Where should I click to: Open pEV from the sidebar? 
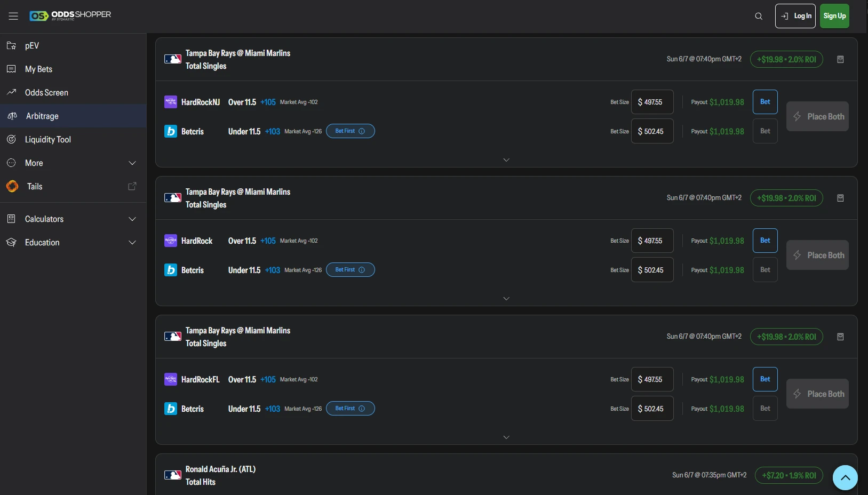coord(73,45)
